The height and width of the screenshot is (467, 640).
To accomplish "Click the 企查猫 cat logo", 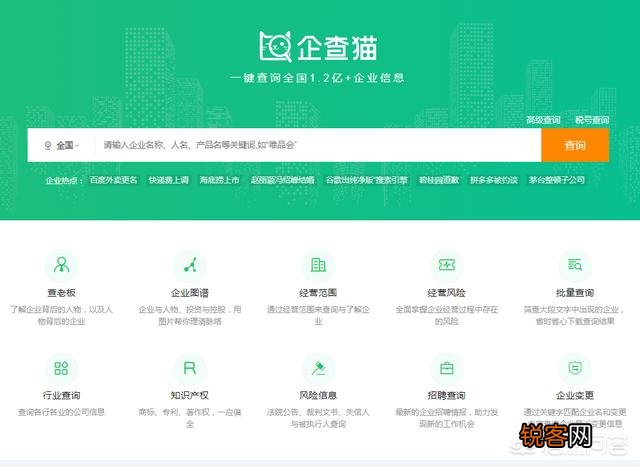I will pos(276,46).
